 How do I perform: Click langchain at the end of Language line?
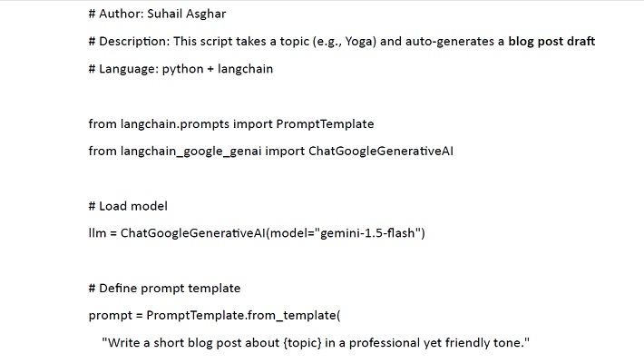click(245, 69)
